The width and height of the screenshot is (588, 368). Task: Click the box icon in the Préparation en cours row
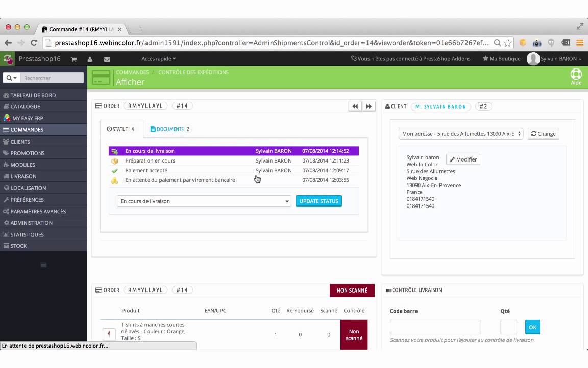114,161
